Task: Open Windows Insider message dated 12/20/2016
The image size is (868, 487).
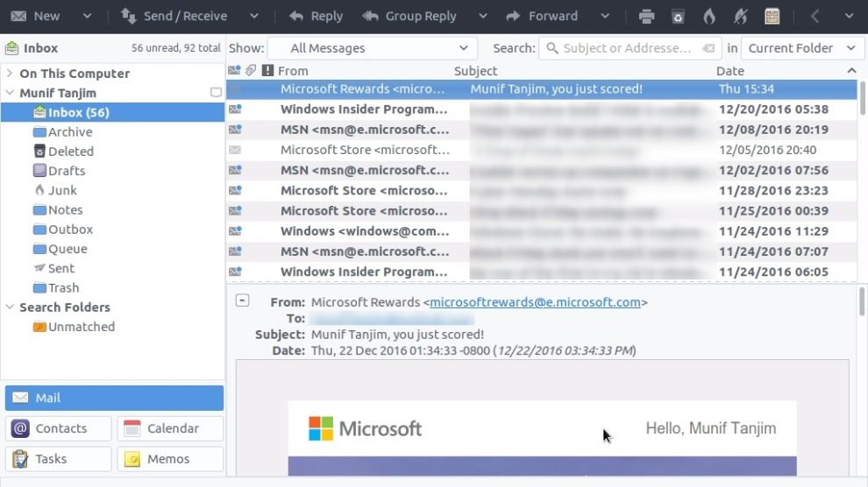Action: (541, 109)
